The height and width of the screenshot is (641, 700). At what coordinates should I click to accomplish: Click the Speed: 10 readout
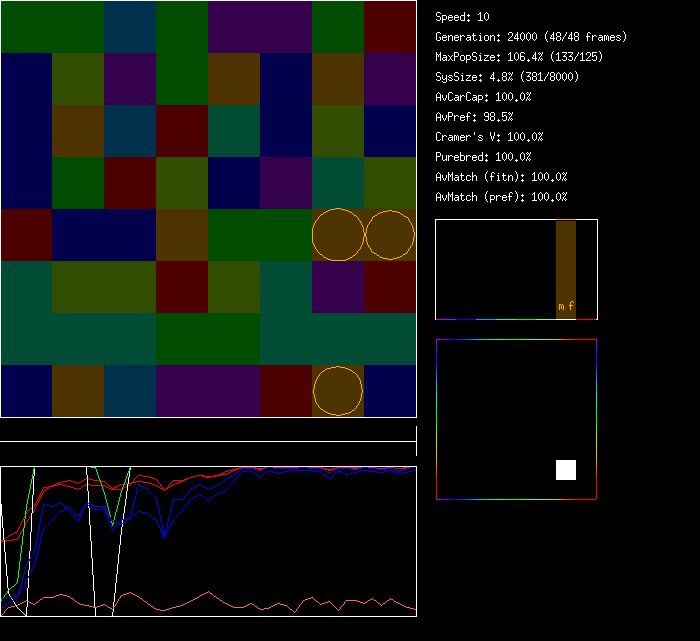point(462,17)
